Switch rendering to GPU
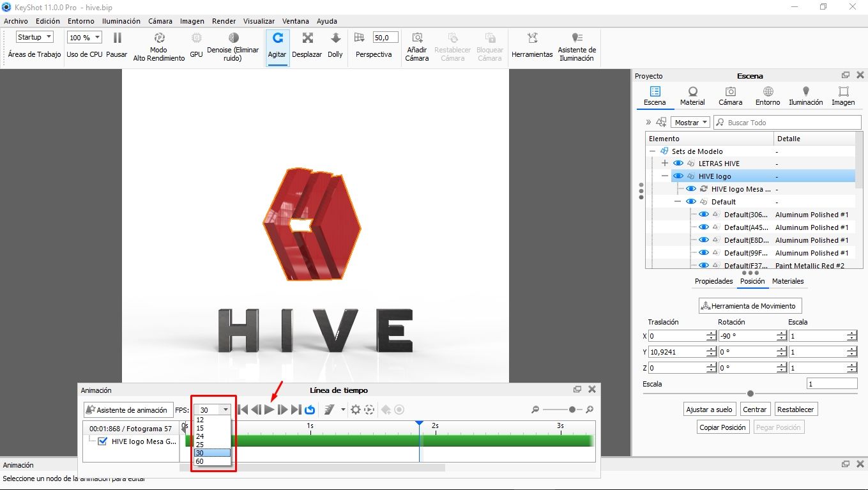Image resolution: width=868 pixels, height=490 pixels. pos(196,45)
